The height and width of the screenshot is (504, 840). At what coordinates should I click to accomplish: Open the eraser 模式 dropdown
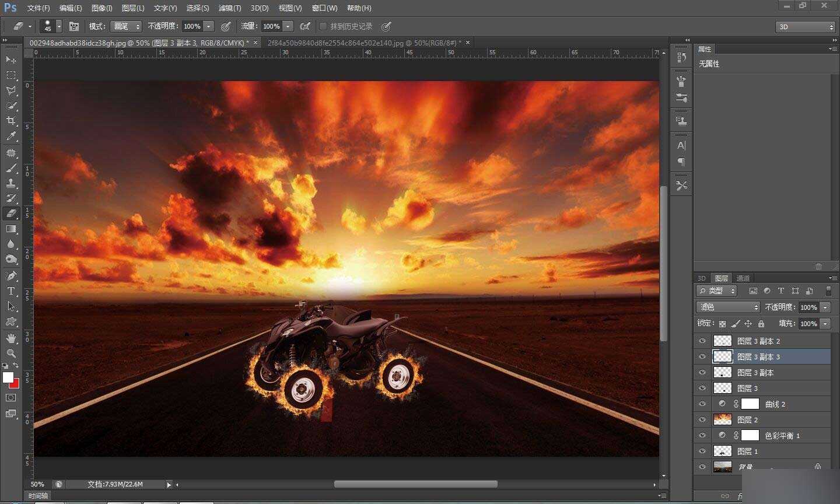126,26
